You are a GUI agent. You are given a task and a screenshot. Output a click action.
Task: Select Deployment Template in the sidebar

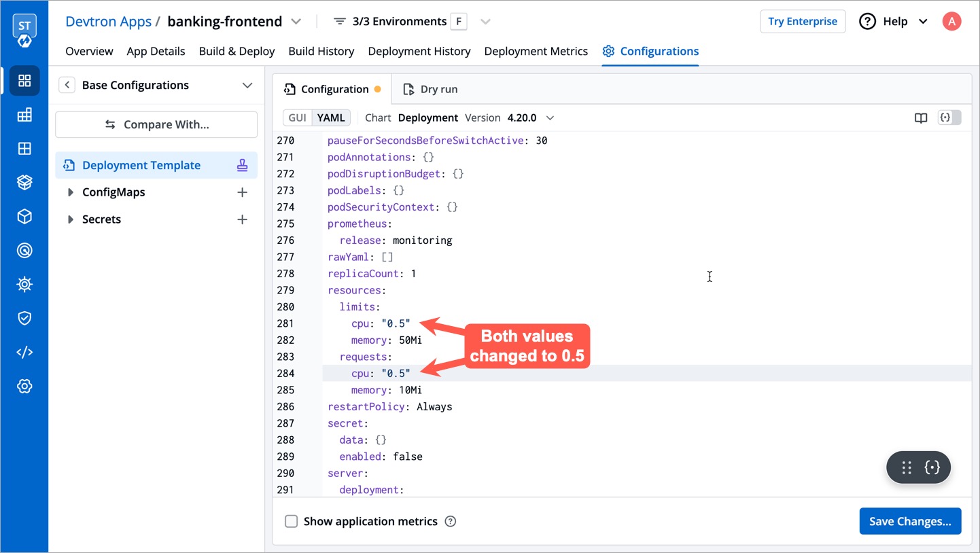[x=141, y=165]
